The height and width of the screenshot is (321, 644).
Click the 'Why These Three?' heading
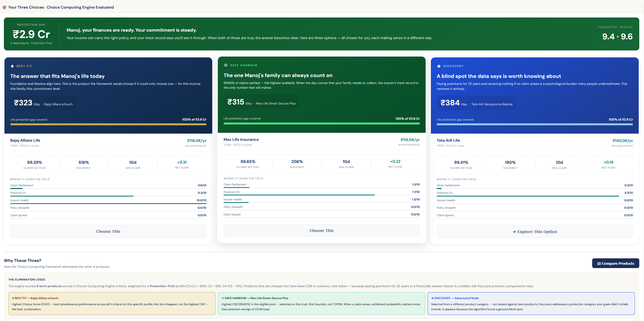point(22,261)
